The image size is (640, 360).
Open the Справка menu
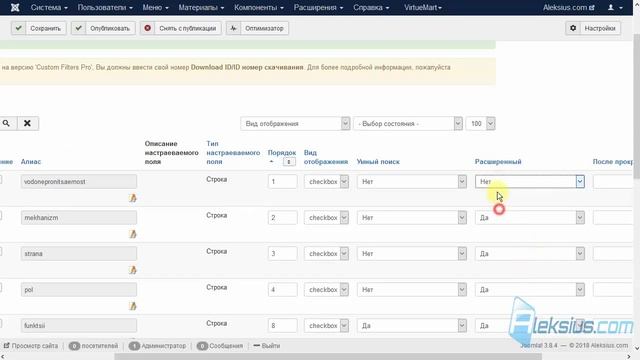click(x=371, y=7)
